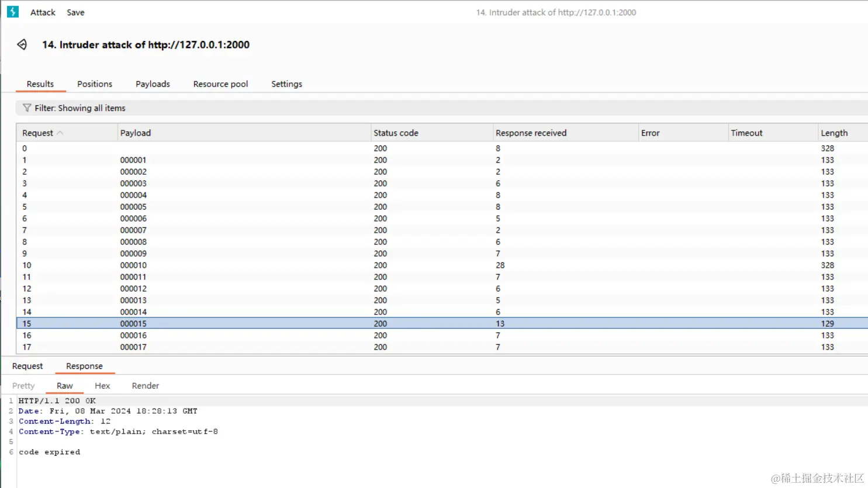Viewport: 868px width, 488px height.
Task: Switch the response view to Pretty
Action: [x=23, y=386]
